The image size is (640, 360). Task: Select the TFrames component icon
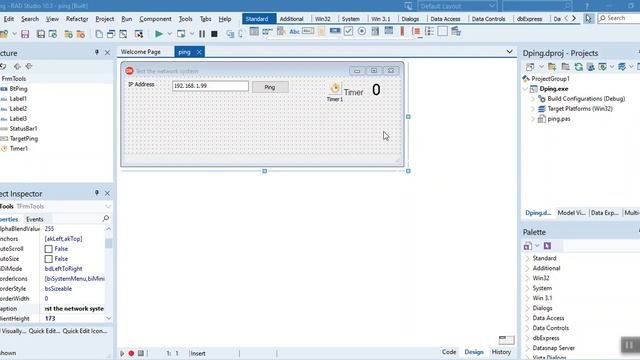click(254, 31)
